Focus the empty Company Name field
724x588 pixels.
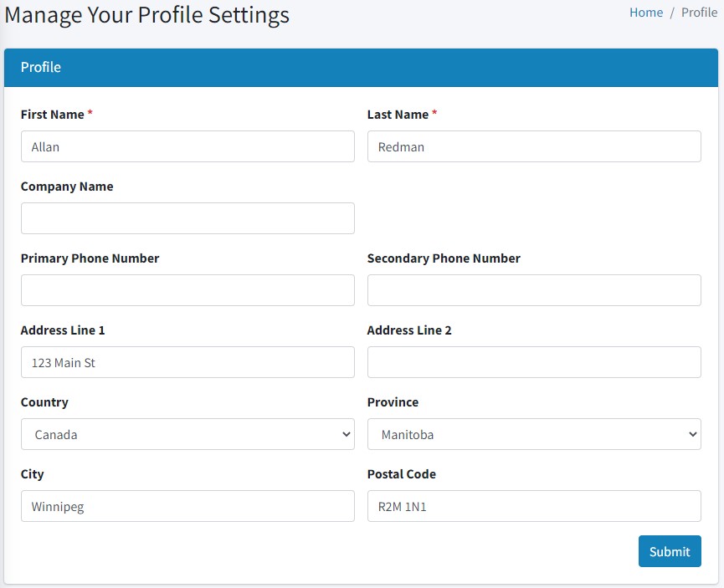click(x=187, y=218)
